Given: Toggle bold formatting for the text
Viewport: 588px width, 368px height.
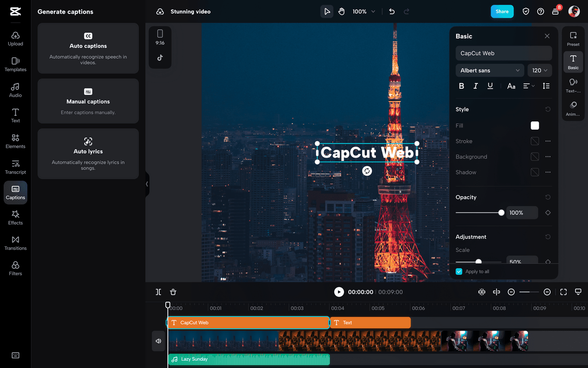Looking at the screenshot, I should click(x=461, y=86).
